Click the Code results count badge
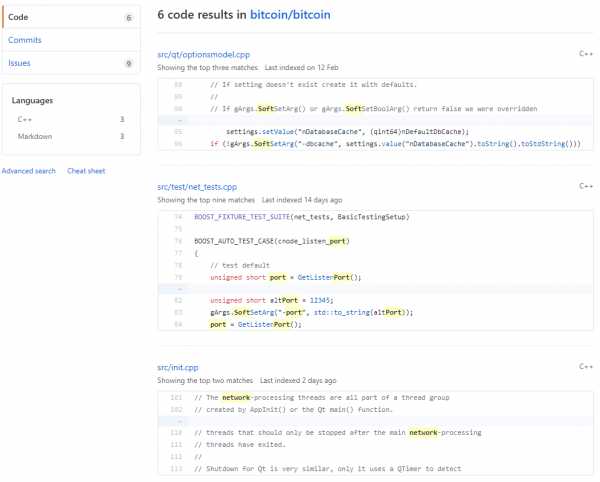The image size is (600, 482). 129,18
